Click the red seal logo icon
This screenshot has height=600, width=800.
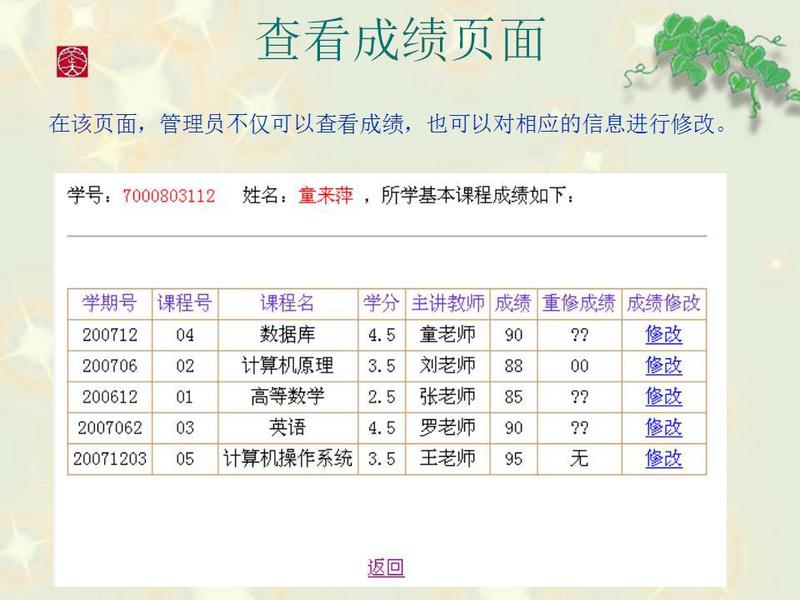[72, 62]
